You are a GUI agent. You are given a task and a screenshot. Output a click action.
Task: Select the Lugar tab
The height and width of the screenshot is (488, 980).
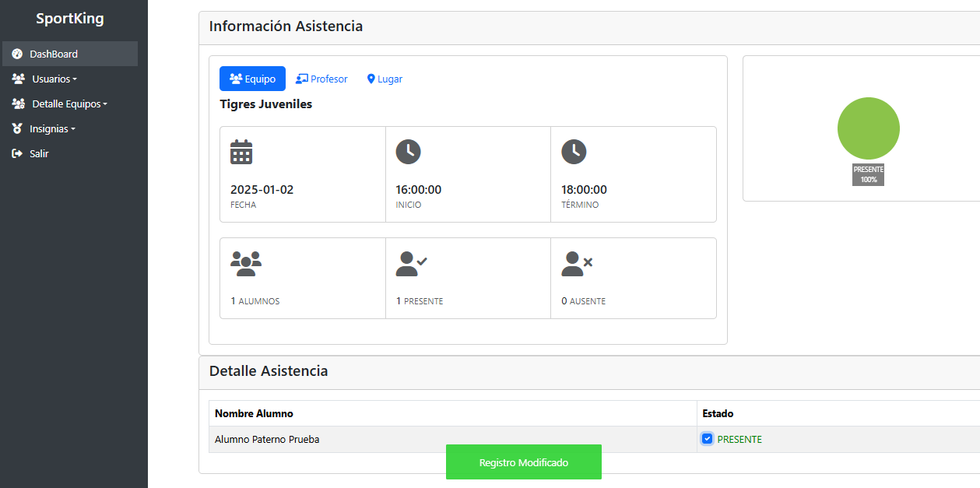pyautogui.click(x=384, y=79)
